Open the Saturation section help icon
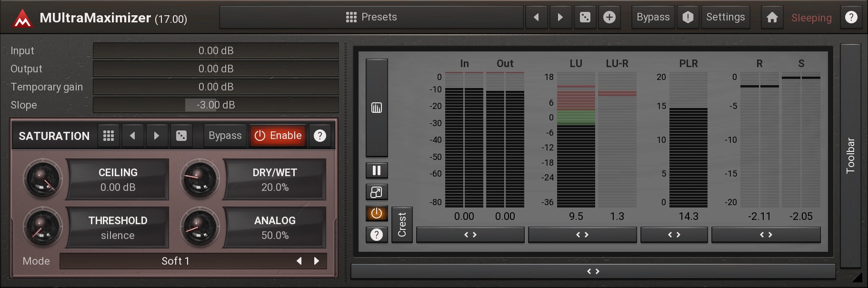The height and width of the screenshot is (288, 868). point(320,136)
